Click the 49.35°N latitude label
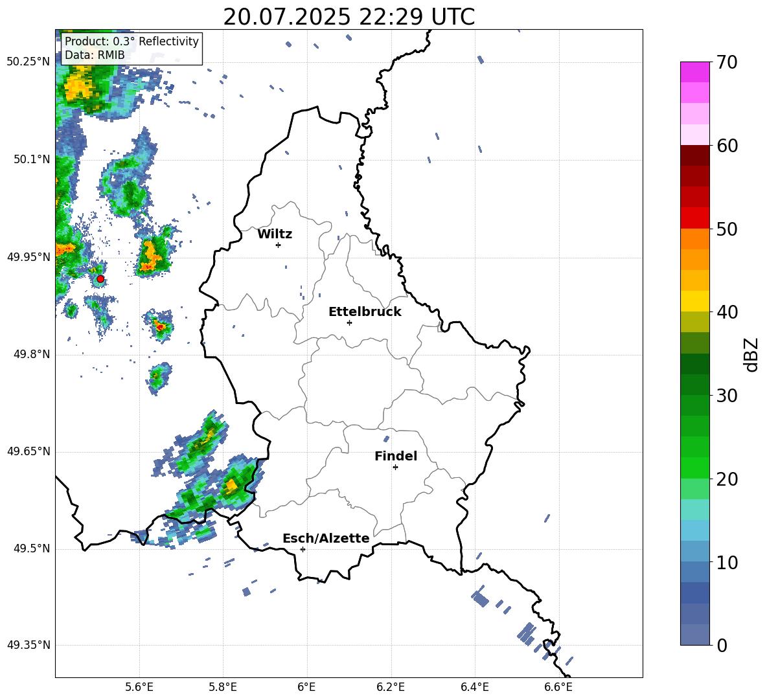767x700 pixels. pos(28,645)
